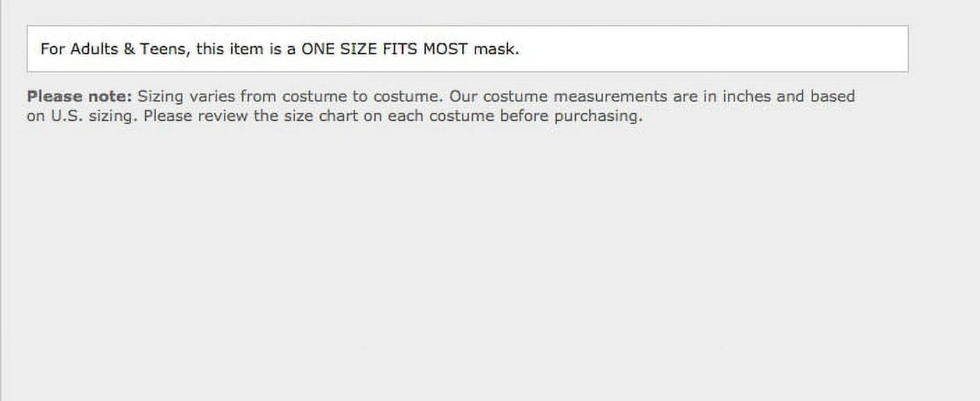Click the word "Teens" in the box
Image resolution: width=980 pixels, height=401 pixels.
click(165, 50)
